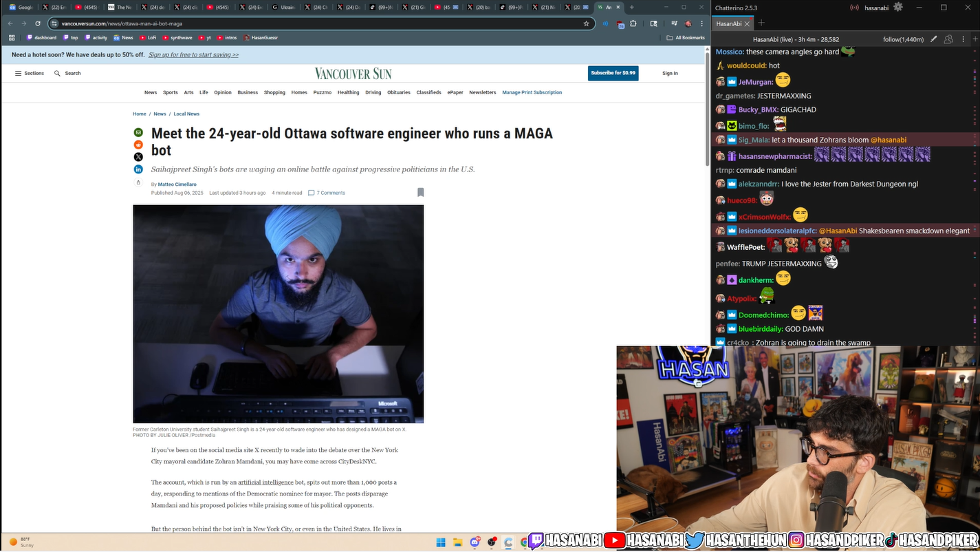The width and height of the screenshot is (980, 552).
Task: Open Chatterino viewer list icon
Action: coord(948,39)
